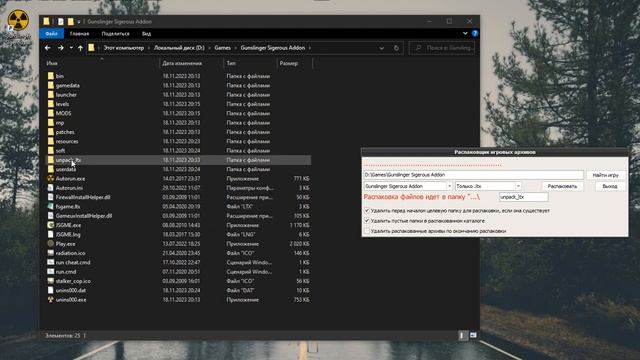This screenshot has width=640, height=360.
Task: Click the unpack_ltx folder name field
Action: click(x=523, y=197)
